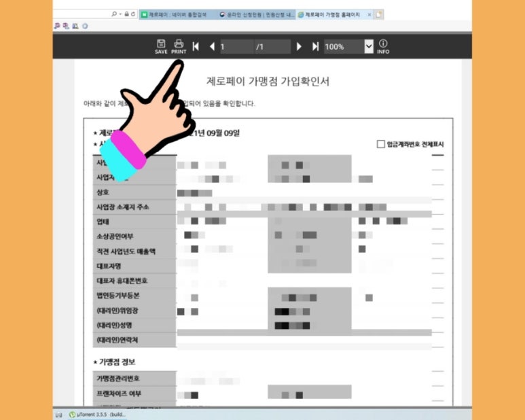
Task: Click the second favorites bar icon
Action: pyautogui.click(x=66, y=26)
